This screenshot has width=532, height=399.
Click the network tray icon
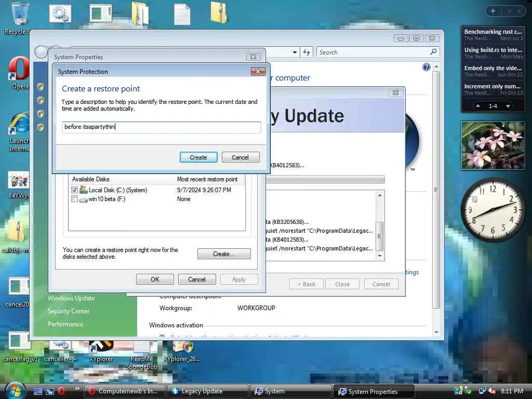coord(482,391)
